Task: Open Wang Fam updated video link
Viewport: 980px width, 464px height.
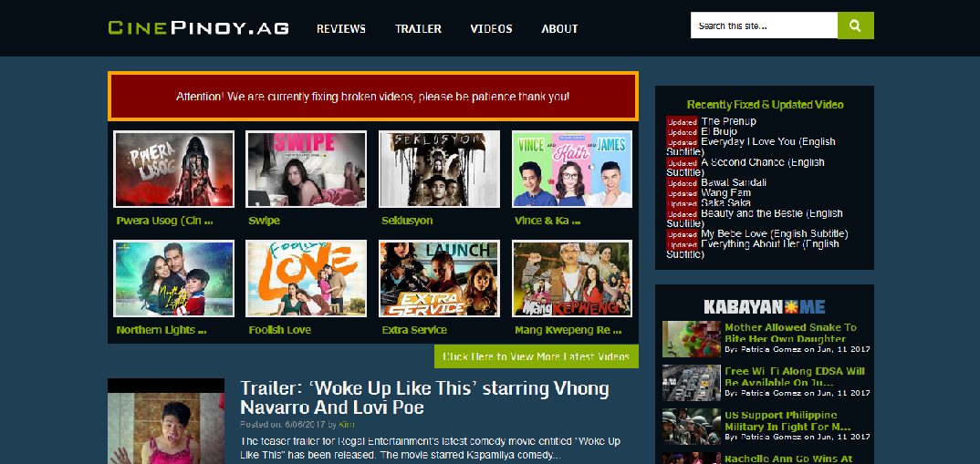Action: [726, 193]
